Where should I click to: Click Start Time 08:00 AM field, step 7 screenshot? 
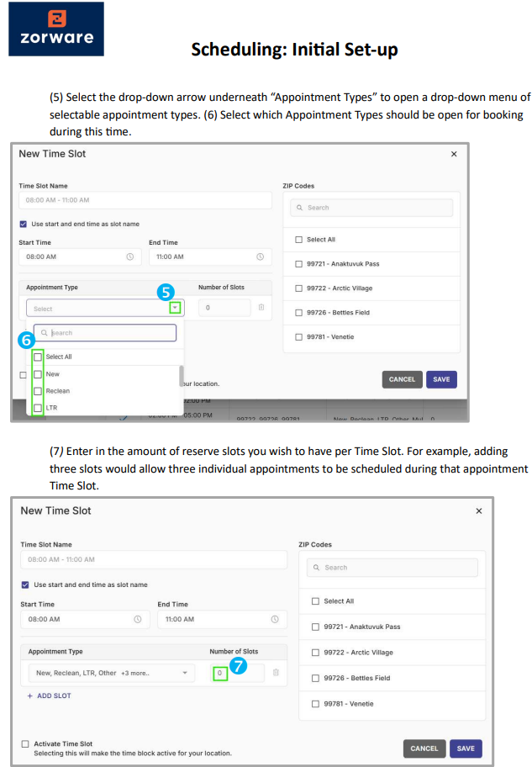[85, 619]
